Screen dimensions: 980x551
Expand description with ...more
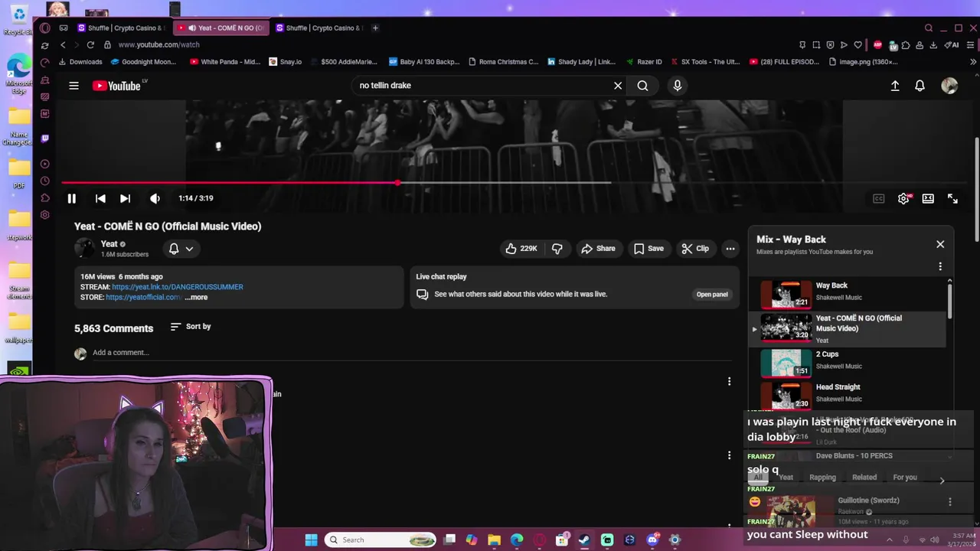(196, 297)
